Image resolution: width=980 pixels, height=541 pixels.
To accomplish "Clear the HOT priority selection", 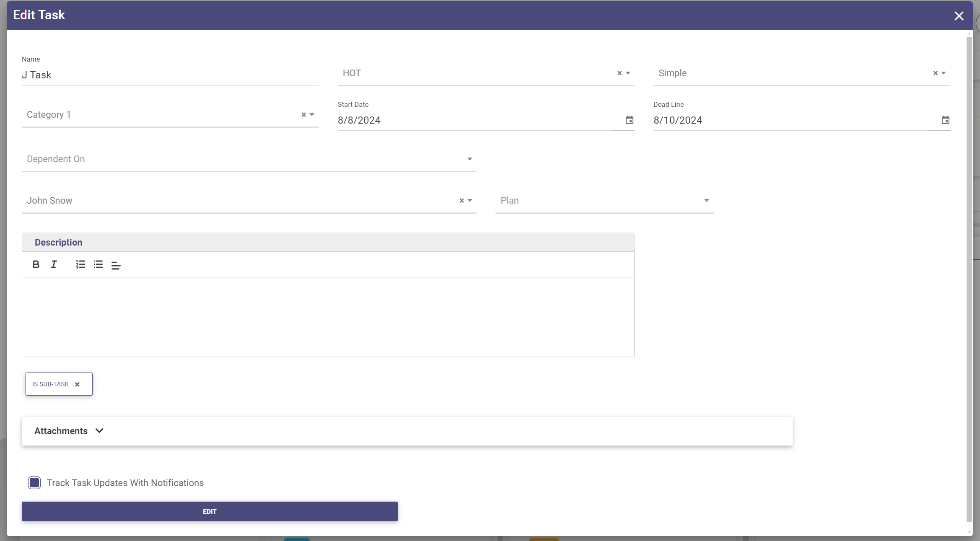I will [x=619, y=73].
